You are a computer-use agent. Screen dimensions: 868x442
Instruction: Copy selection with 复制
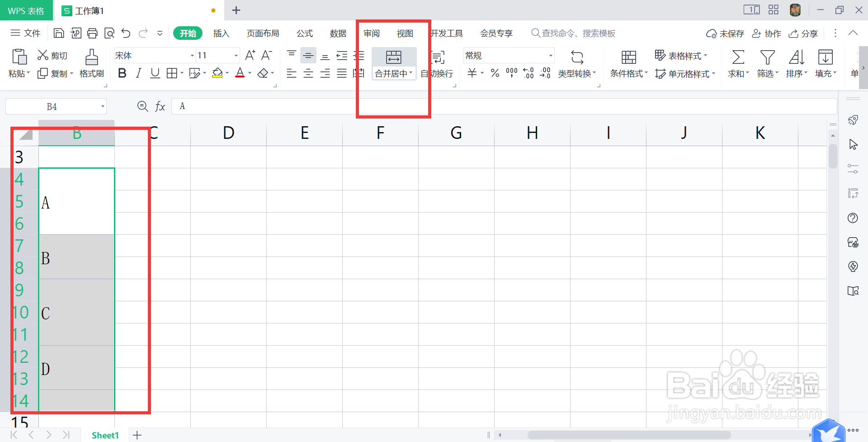(52, 73)
